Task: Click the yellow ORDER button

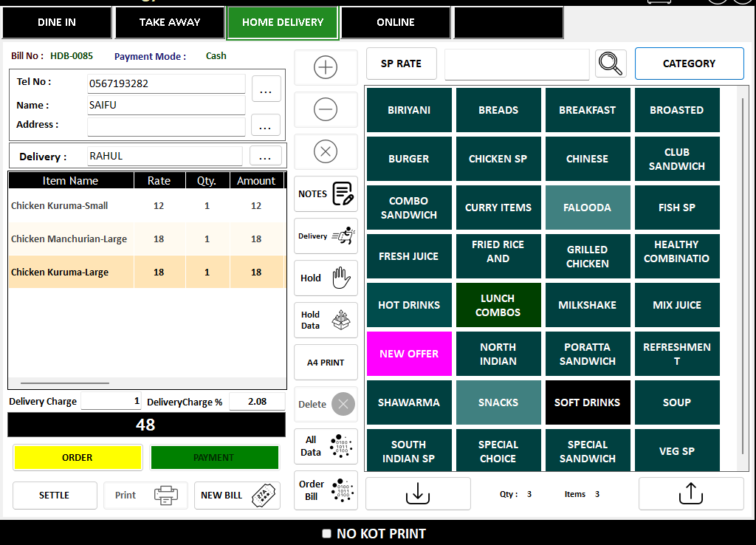Action: point(78,457)
